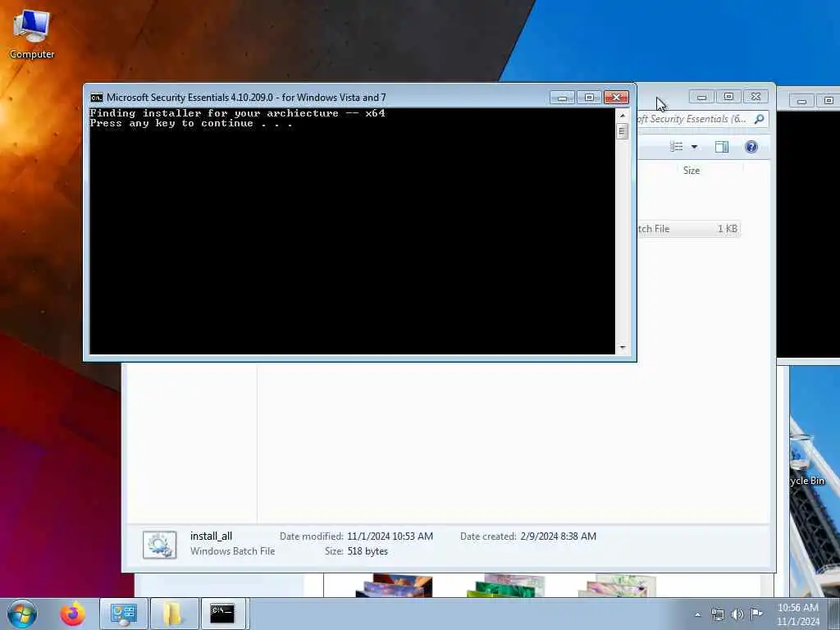The height and width of the screenshot is (630, 840).
Task: Open the Recycle Bin desktop icon
Action: coord(808,461)
